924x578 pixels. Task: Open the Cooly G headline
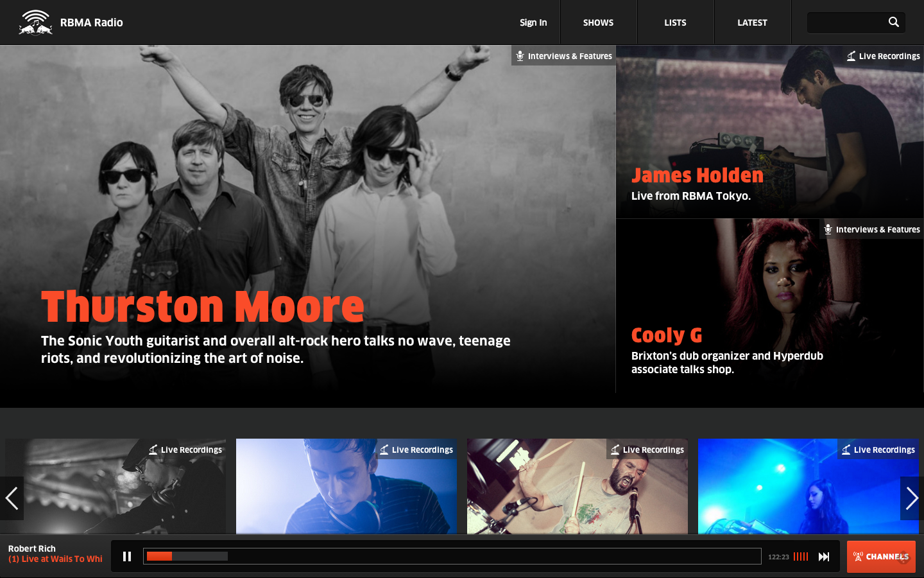[x=667, y=335]
